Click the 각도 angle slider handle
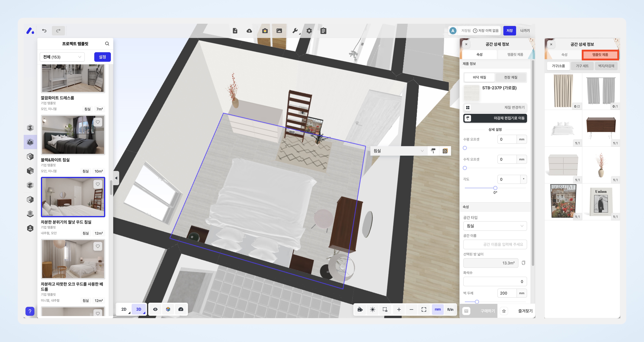 495,188
